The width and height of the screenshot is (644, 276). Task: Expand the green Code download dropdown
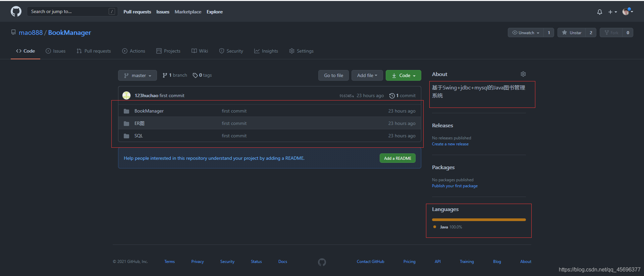tap(404, 75)
